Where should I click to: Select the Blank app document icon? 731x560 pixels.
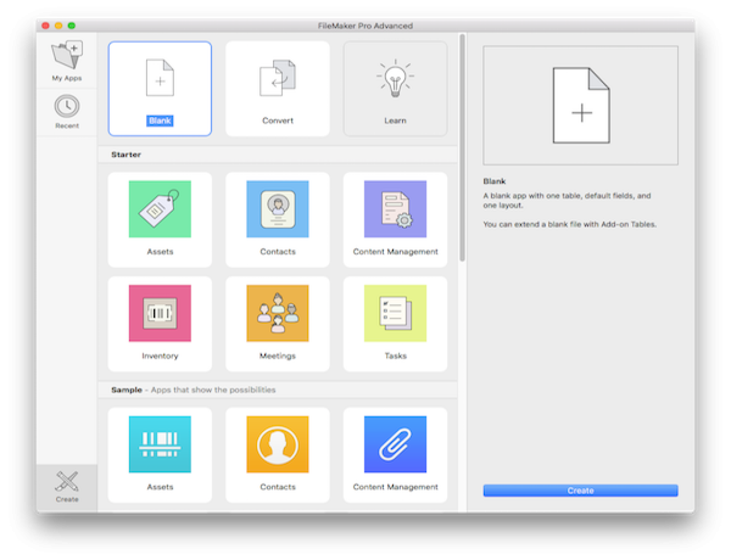pos(160,78)
